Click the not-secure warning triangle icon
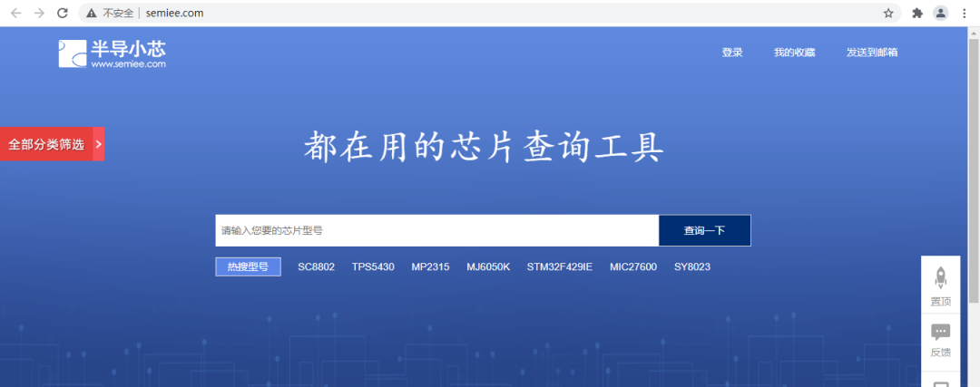The image size is (980, 387). 92,13
